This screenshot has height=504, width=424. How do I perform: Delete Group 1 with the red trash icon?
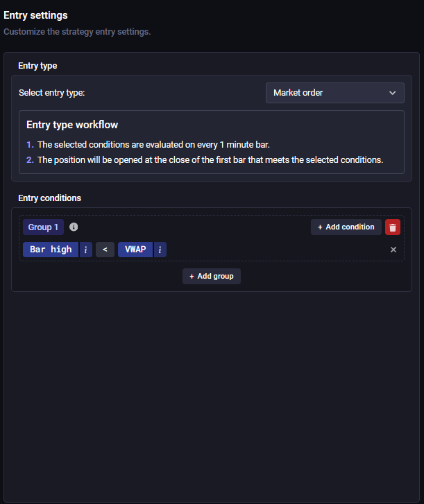[x=393, y=227]
